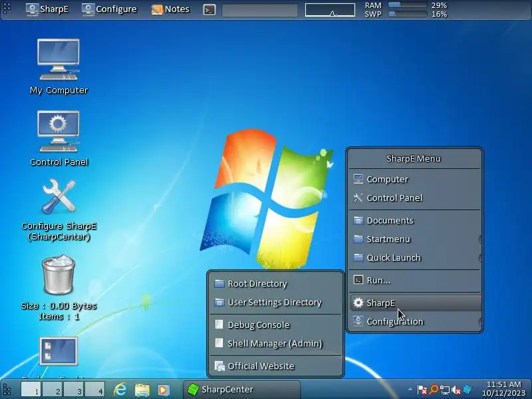This screenshot has width=532, height=399.
Task: Click the RAM usage bar
Action: 407,5
